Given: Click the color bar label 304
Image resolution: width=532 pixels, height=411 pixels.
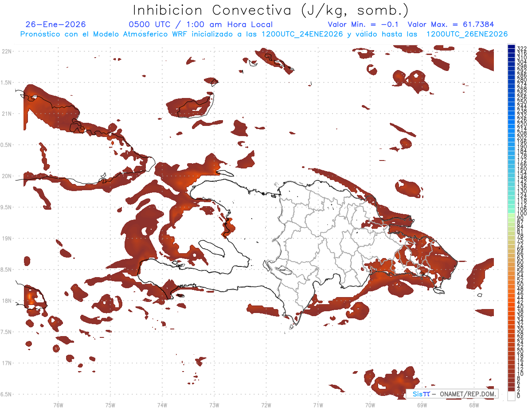Looking at the screenshot, I should click(x=521, y=62).
